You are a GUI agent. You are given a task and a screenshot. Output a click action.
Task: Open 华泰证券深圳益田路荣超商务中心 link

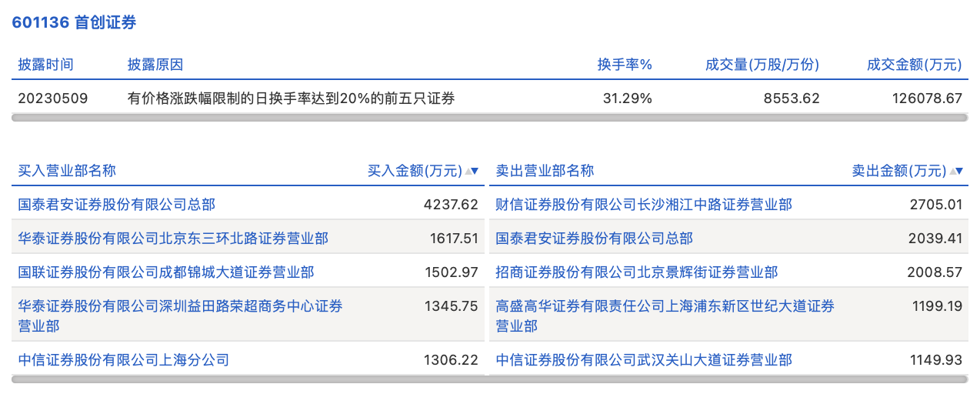coord(180,306)
